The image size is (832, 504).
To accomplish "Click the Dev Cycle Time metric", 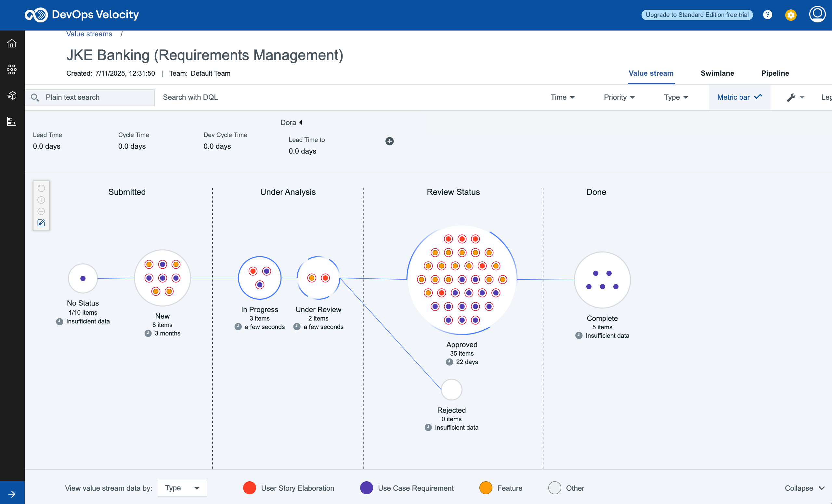I will click(x=225, y=140).
